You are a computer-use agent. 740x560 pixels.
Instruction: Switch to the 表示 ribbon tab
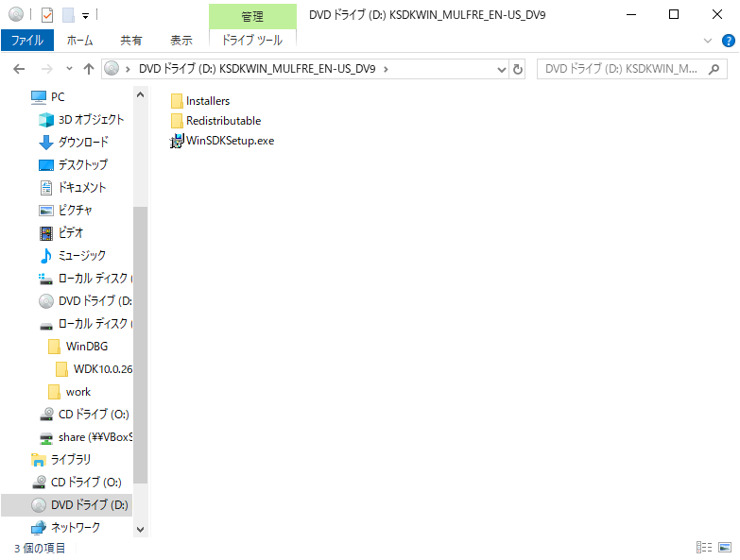pos(181,40)
